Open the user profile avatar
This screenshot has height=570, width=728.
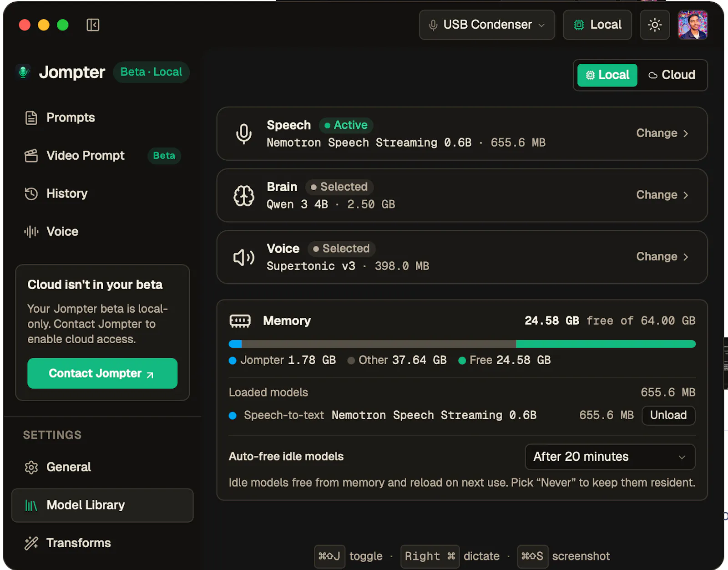(693, 25)
